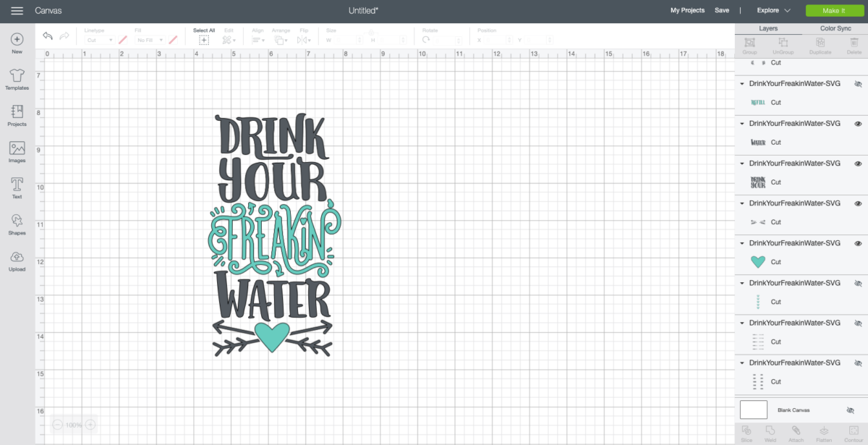This screenshot has width=868, height=445.
Task: Select the heart thumbnail in layers
Action: pos(758,262)
